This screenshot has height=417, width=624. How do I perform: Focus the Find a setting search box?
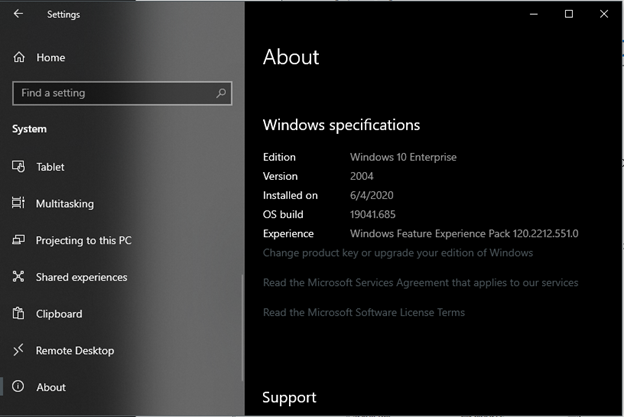click(x=122, y=94)
